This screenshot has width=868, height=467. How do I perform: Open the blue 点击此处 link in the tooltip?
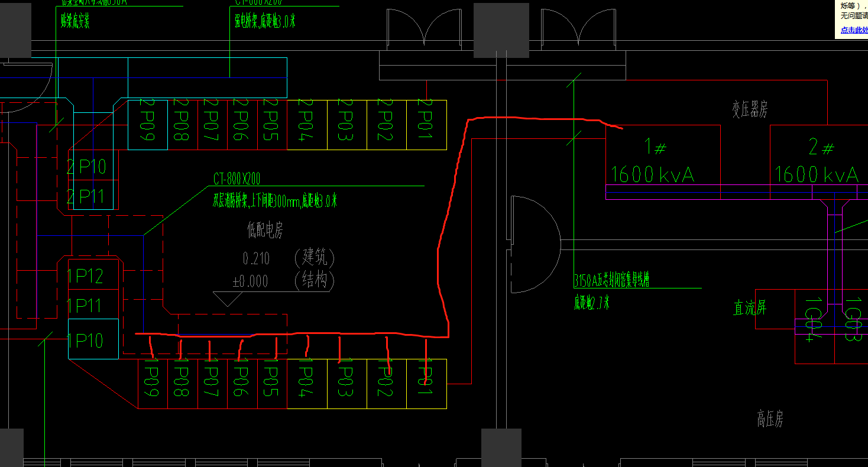click(854, 30)
